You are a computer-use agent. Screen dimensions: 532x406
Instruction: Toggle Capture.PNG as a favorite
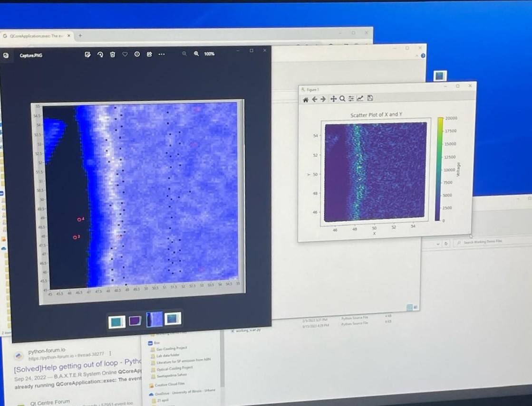tap(125, 54)
